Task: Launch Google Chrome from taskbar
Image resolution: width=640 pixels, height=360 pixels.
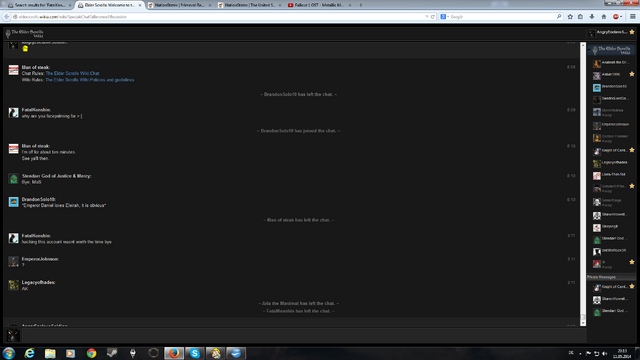Action: 91,353
